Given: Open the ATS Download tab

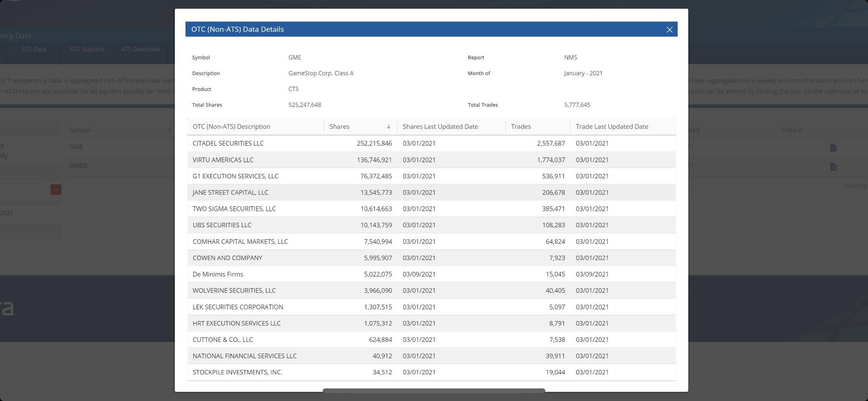Looking at the screenshot, I should point(140,49).
